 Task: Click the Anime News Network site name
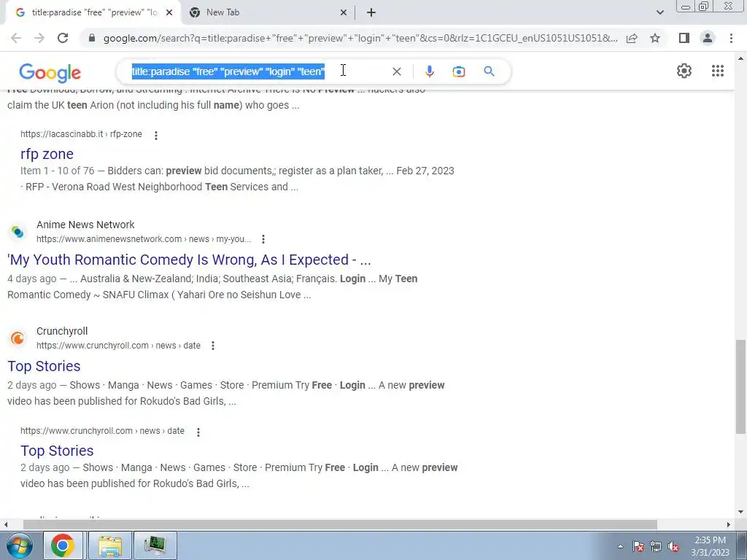tap(86, 225)
